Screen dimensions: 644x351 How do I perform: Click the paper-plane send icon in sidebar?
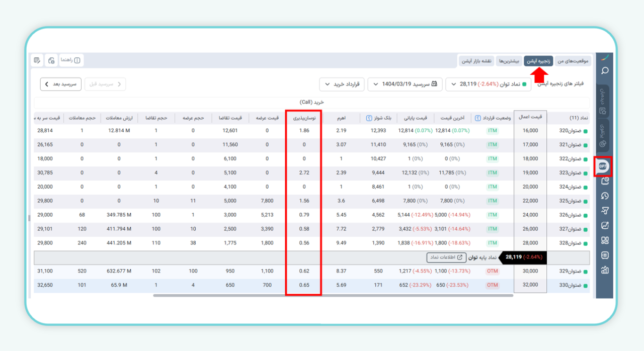605,211
